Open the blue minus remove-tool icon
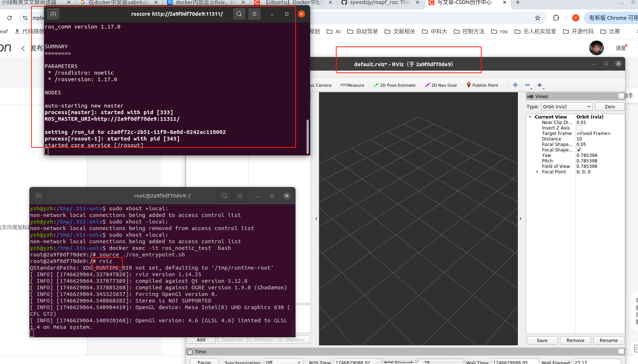This screenshot has height=364, width=638. pos(527,85)
